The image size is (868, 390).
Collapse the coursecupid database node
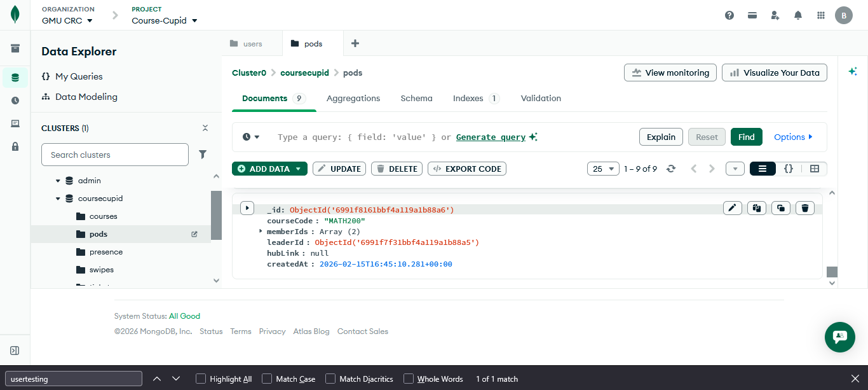(58, 198)
